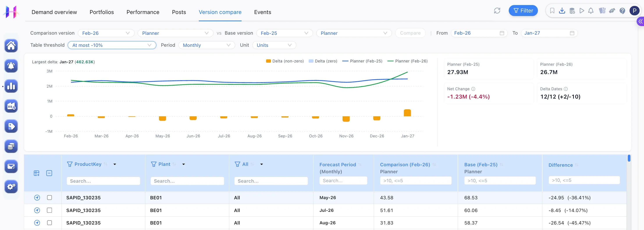The width and height of the screenshot is (644, 230).
Task: Open the price tag sidebar icon
Action: tap(11, 126)
